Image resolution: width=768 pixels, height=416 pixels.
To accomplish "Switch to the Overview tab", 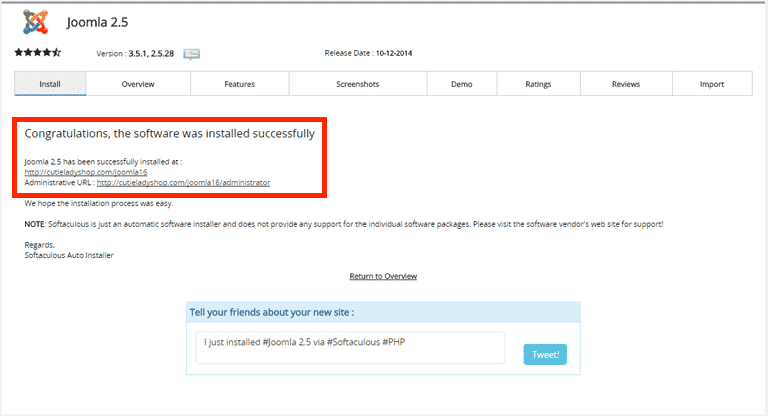I will 138,84.
